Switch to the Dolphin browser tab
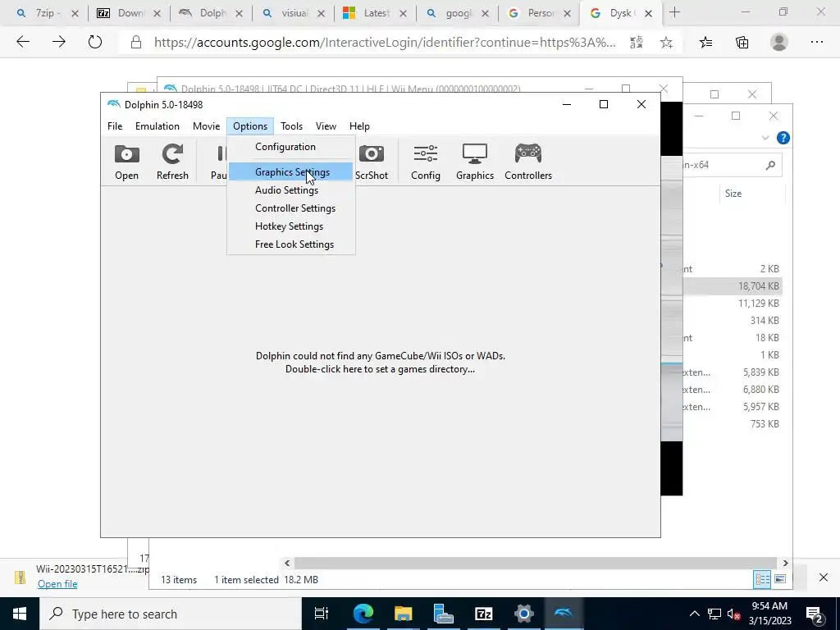 [x=212, y=13]
